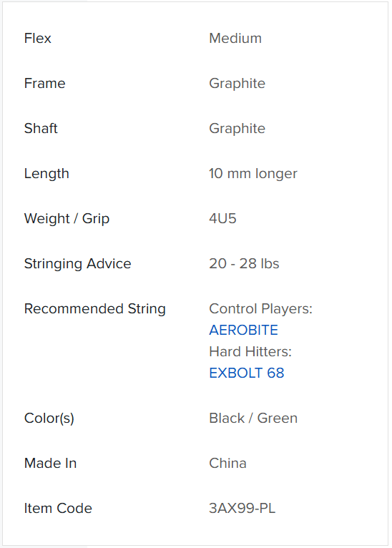Click the Stringing Advice label
This screenshot has width=392, height=548.
pyautogui.click(x=77, y=264)
